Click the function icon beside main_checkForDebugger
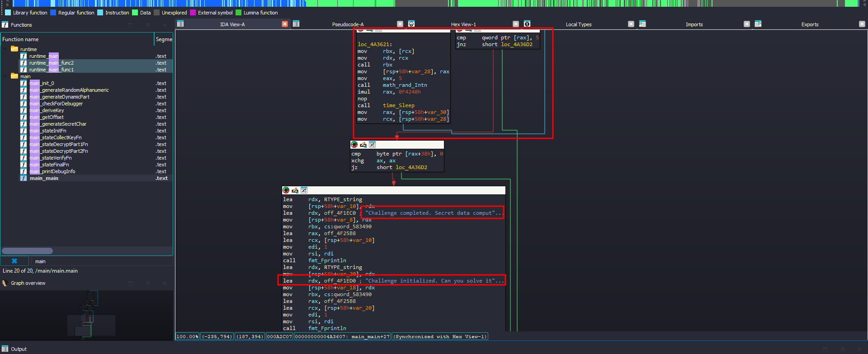Viewport: 868px width, 354px height. click(x=24, y=104)
